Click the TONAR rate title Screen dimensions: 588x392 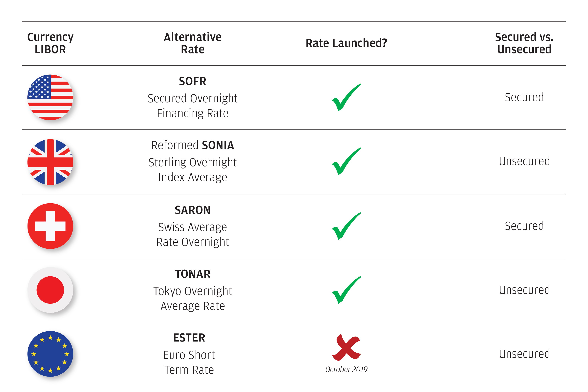tap(193, 274)
